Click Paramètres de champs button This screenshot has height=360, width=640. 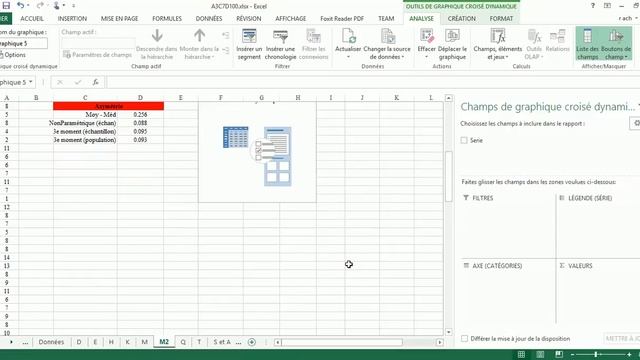pyautogui.click(x=98, y=55)
